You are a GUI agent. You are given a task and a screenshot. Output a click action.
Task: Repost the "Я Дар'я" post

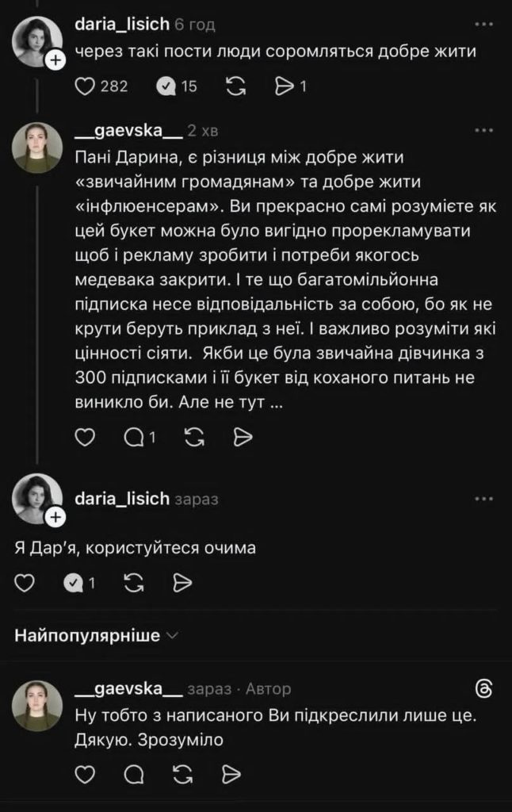[134, 584]
